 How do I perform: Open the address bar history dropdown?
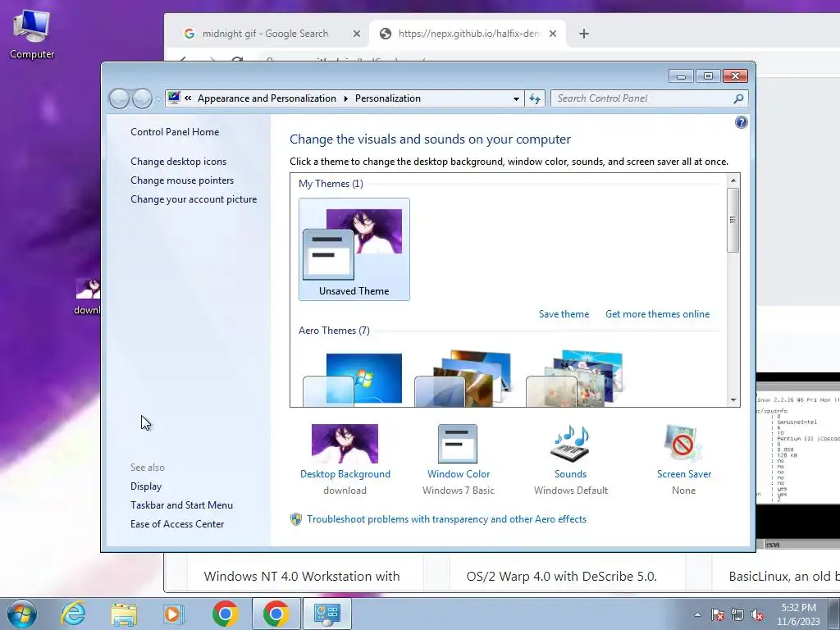point(516,98)
